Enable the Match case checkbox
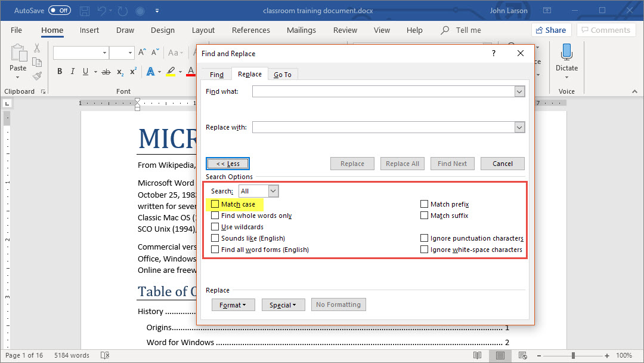Viewport: 644px width, 363px height. (x=215, y=204)
